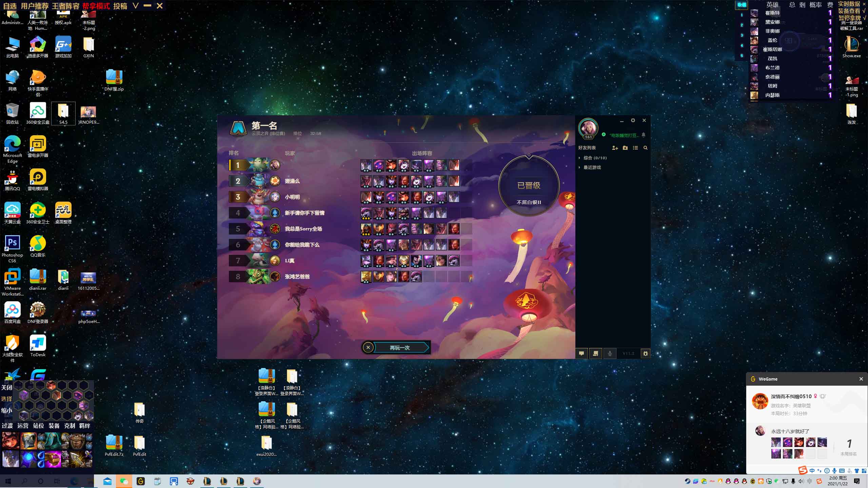868x488 pixels.
Task: Open the Photoshop CS6 desktop icon
Action: pyautogui.click(x=13, y=248)
